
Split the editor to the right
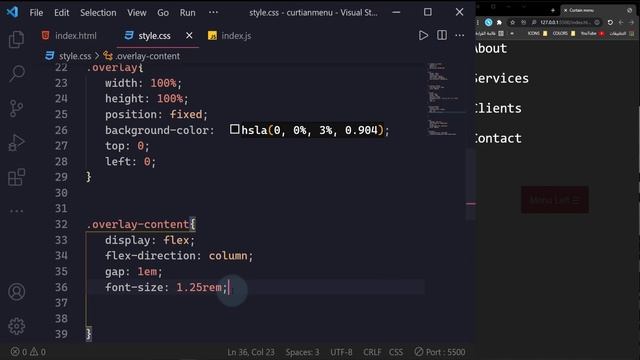442,36
